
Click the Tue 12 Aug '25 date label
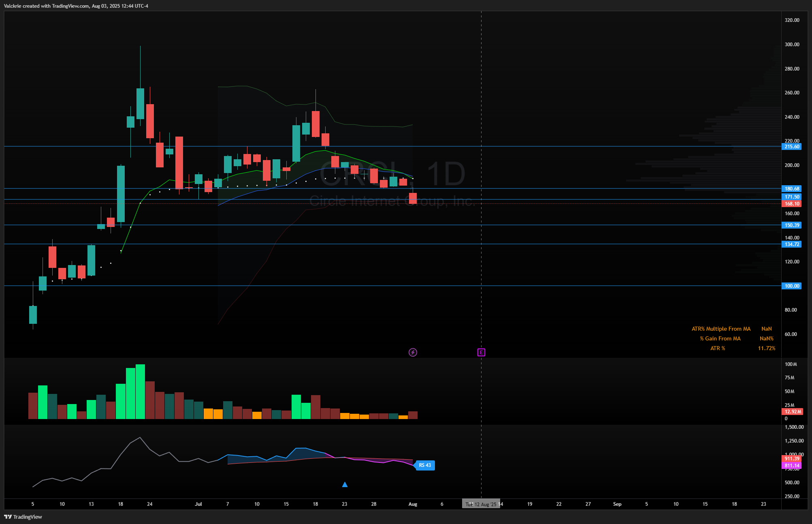481,504
